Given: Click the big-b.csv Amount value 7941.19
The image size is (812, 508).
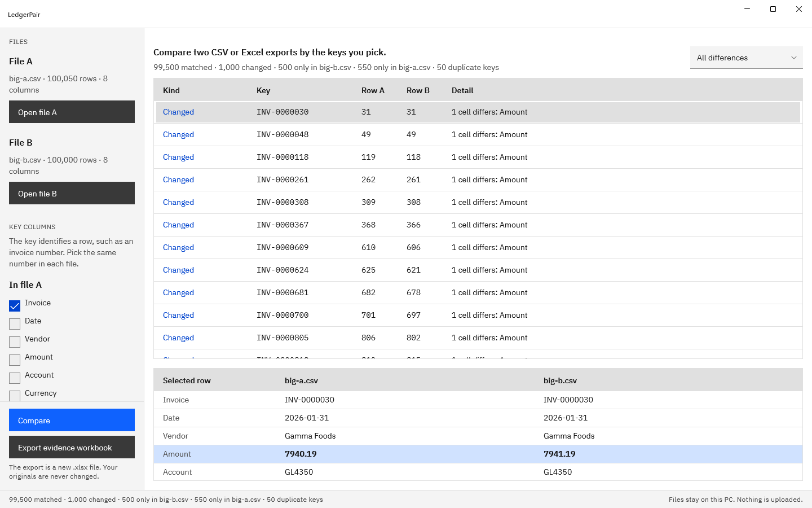Looking at the screenshot, I should coord(559,454).
